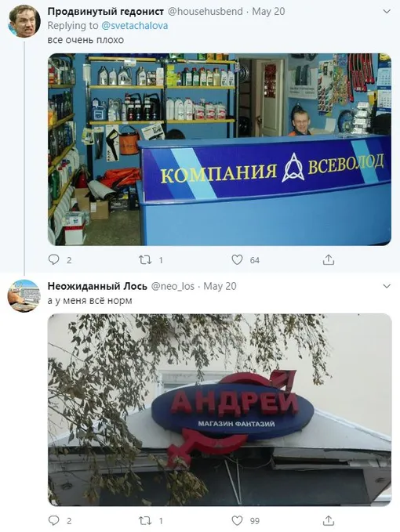This screenshot has height=532, width=400.
Task: Like the tweet with 64 likes
Action: 237,260
